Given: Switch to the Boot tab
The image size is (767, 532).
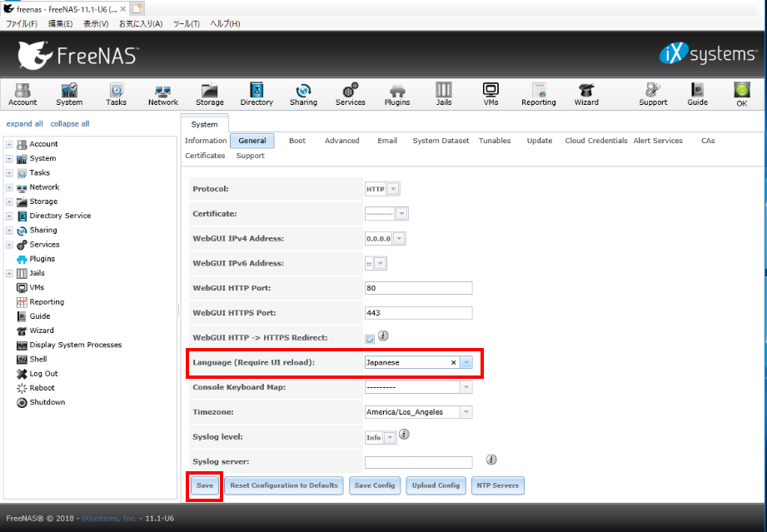Looking at the screenshot, I should point(297,141).
